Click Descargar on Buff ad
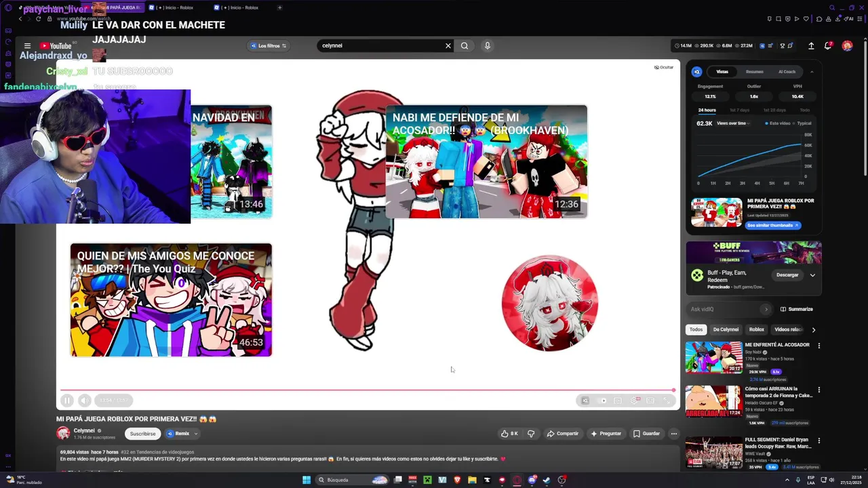This screenshot has width=868, height=488. [x=787, y=274]
